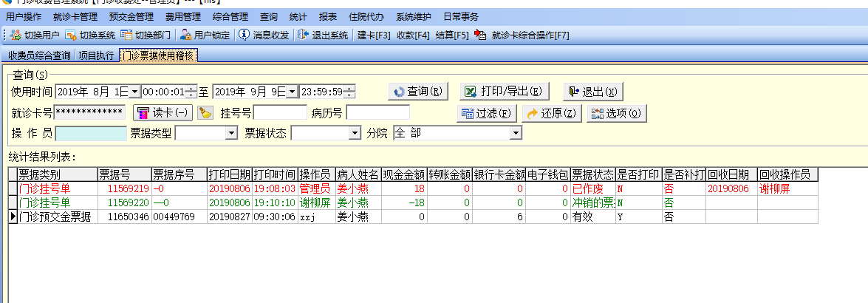
Task: Click the 切换系统 switch system toolbar icon
Action: click(x=71, y=35)
